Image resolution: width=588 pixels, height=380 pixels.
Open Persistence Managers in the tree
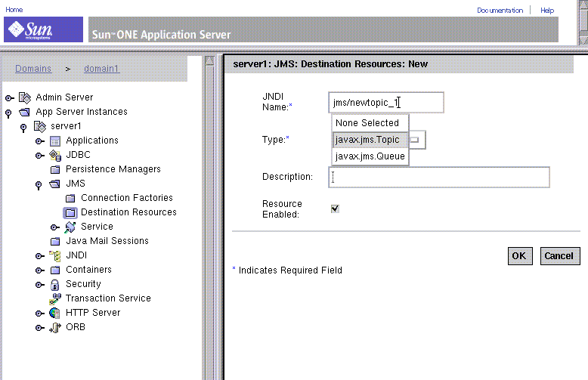(x=113, y=169)
